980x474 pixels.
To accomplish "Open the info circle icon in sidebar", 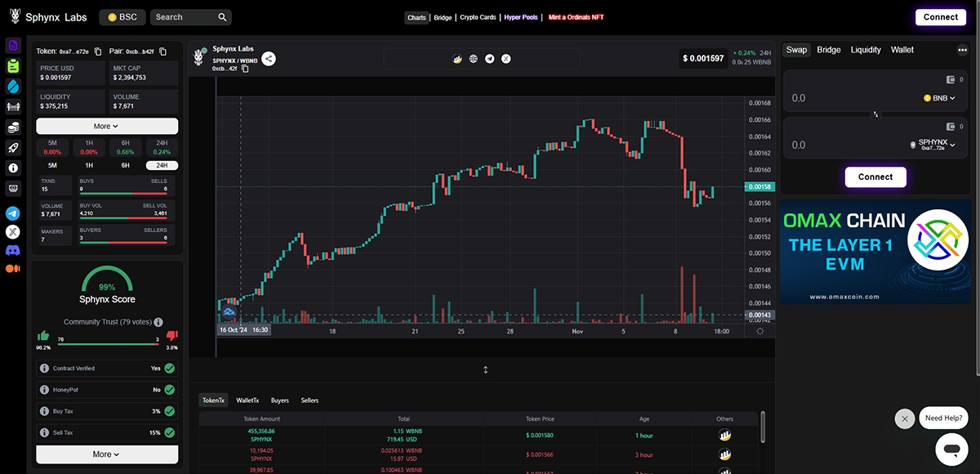I will [13, 168].
